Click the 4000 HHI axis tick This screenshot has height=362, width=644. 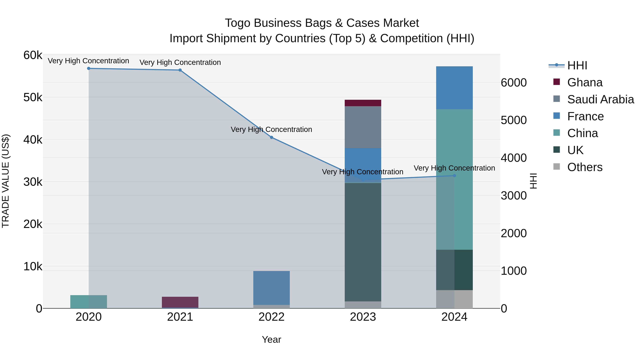[514, 158]
